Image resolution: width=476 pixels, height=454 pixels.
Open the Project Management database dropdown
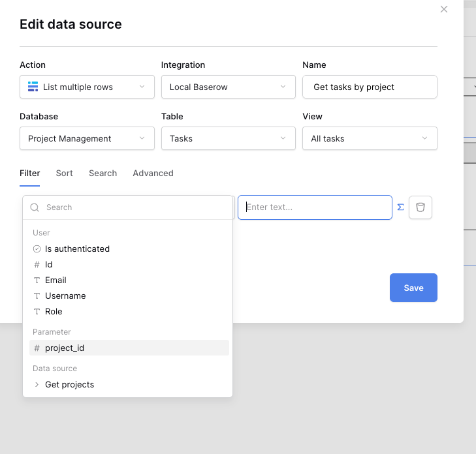(87, 138)
